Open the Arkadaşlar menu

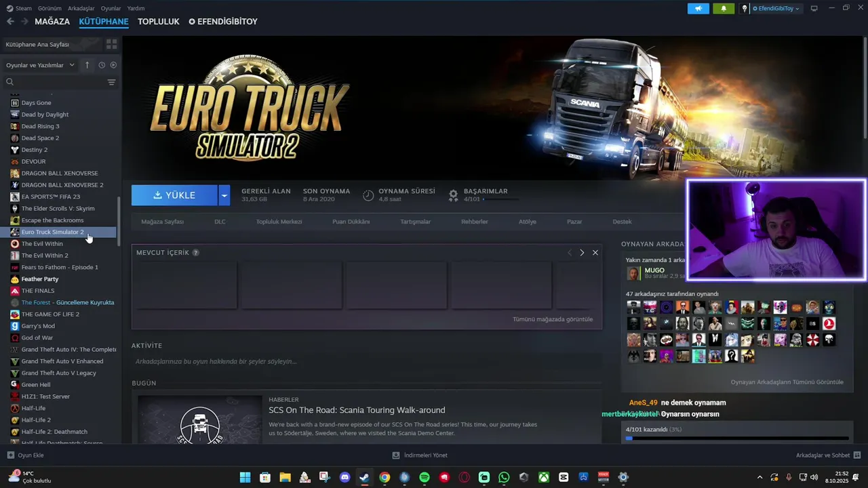[81, 8]
